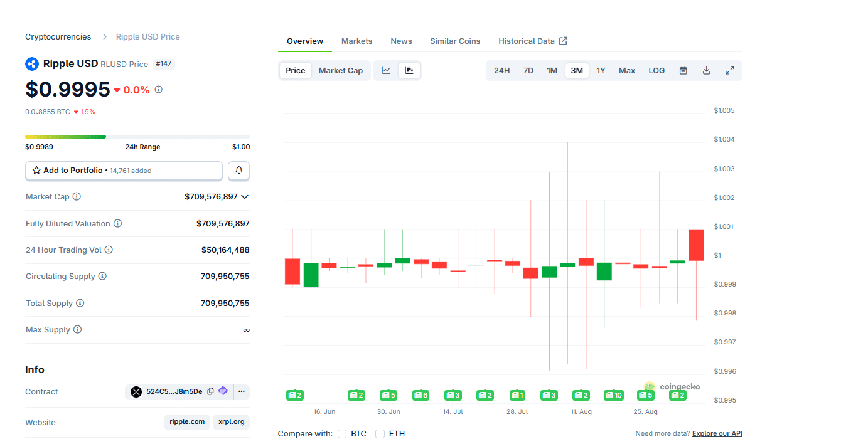The image size is (868, 439).
Task: Open the Overview tab
Action: tap(305, 41)
